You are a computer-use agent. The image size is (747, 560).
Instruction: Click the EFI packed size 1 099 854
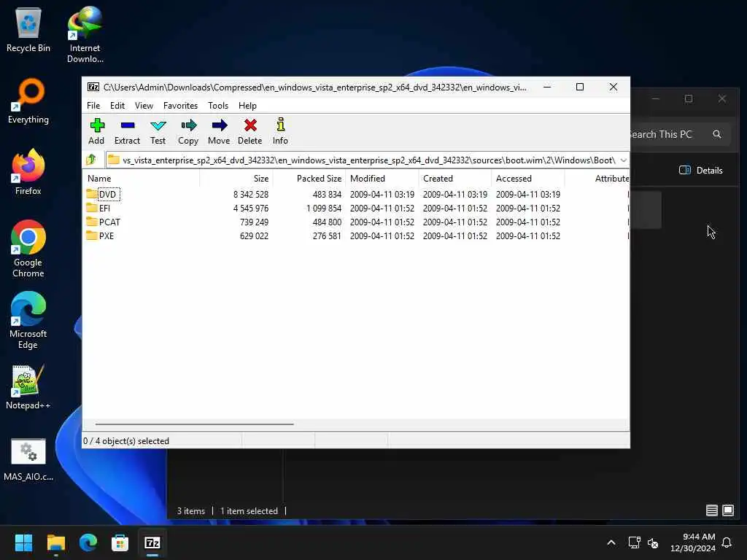(324, 208)
